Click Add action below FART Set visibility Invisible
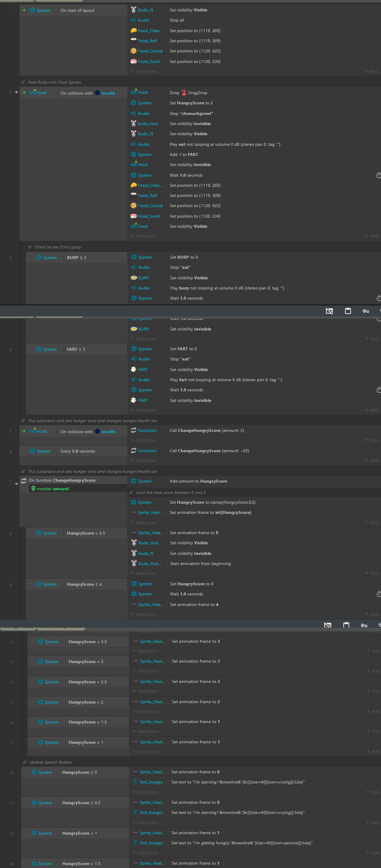 144,410
